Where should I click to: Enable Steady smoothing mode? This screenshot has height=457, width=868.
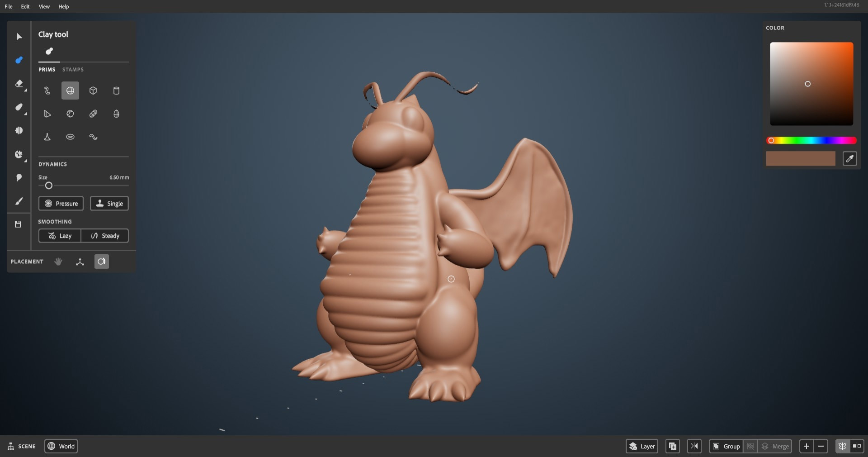pos(105,236)
